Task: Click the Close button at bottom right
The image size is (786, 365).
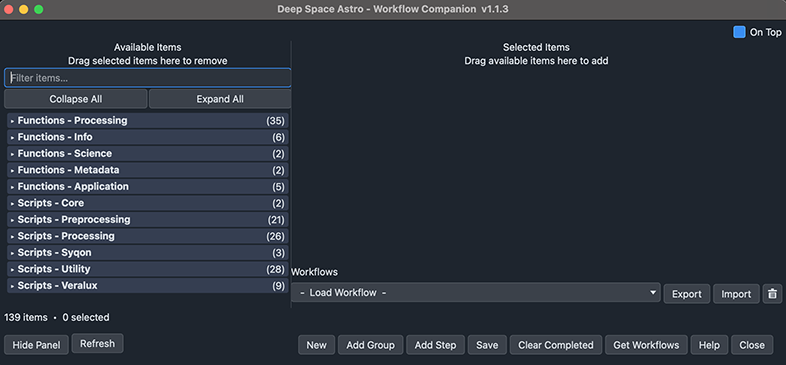Action: tap(752, 345)
